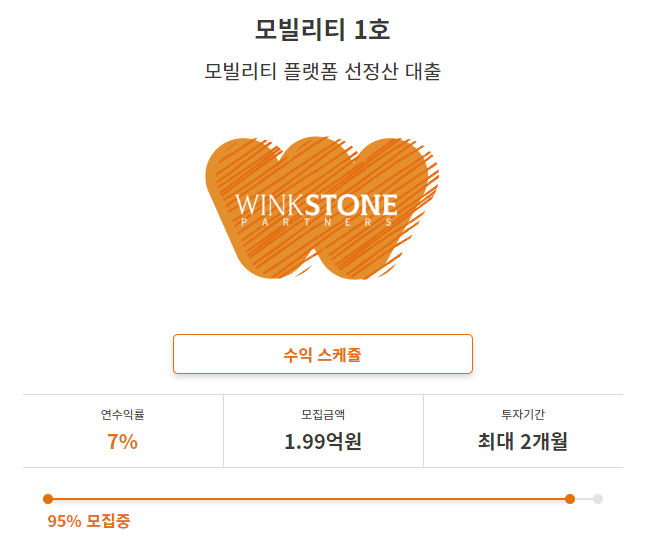Click the 수익 스케쥴 button
This screenshot has width=648, height=545.
(323, 354)
